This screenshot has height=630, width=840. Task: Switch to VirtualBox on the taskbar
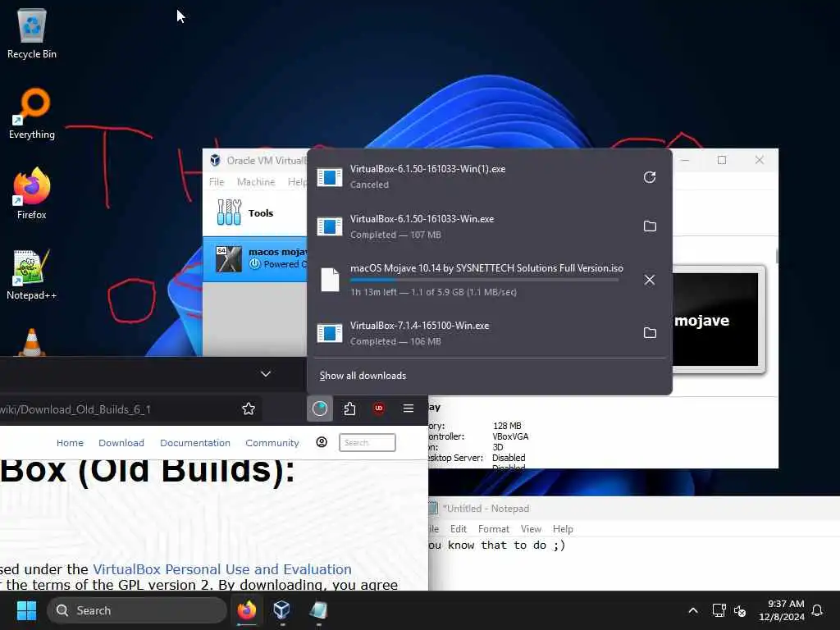click(282, 610)
